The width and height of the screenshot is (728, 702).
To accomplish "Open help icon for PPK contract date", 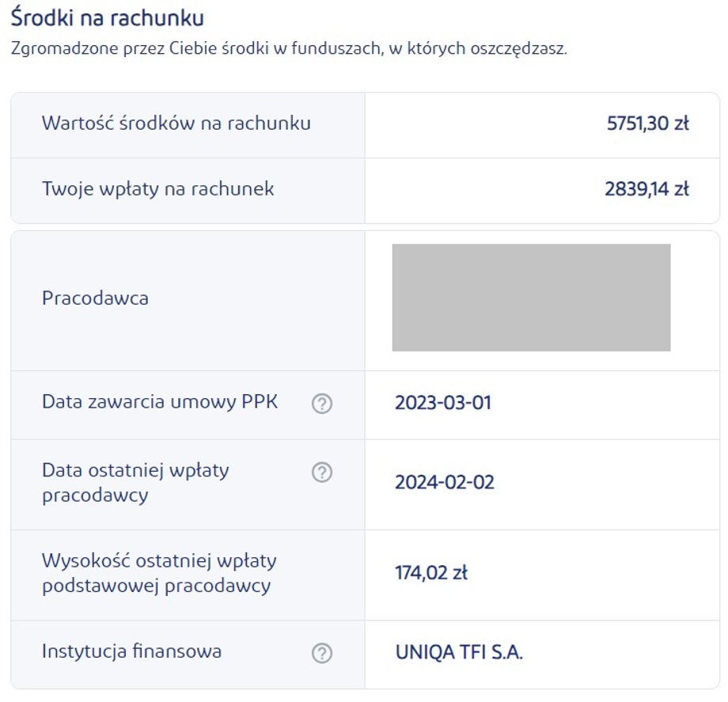I will pyautogui.click(x=321, y=404).
